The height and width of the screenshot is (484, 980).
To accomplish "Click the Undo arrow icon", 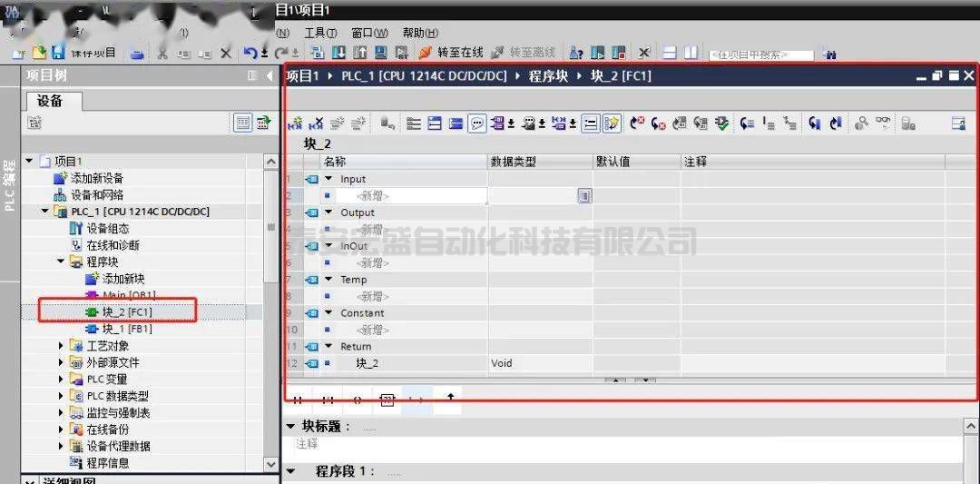I will click(250, 53).
